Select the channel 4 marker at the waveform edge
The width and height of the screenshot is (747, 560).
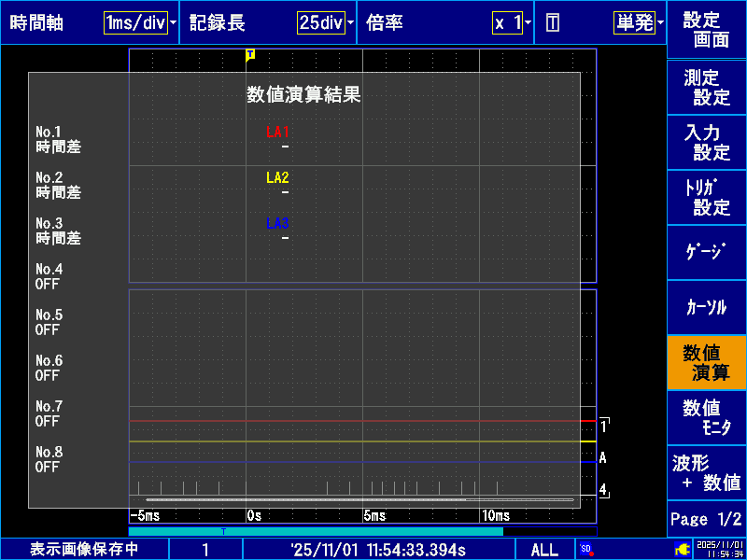(604, 489)
